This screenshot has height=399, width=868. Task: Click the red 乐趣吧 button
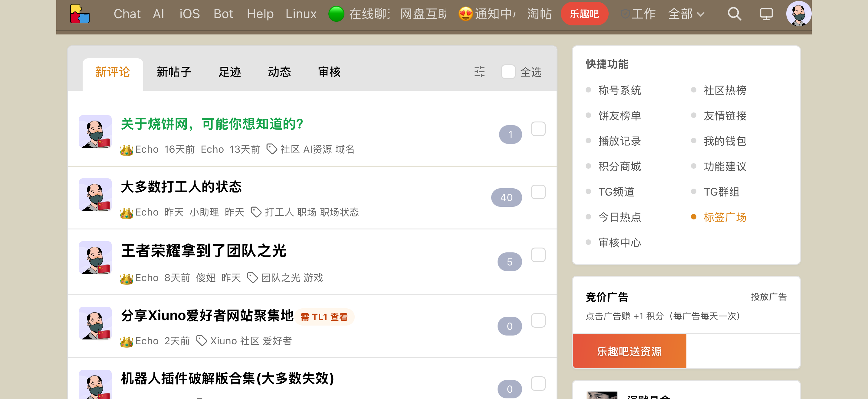point(584,14)
